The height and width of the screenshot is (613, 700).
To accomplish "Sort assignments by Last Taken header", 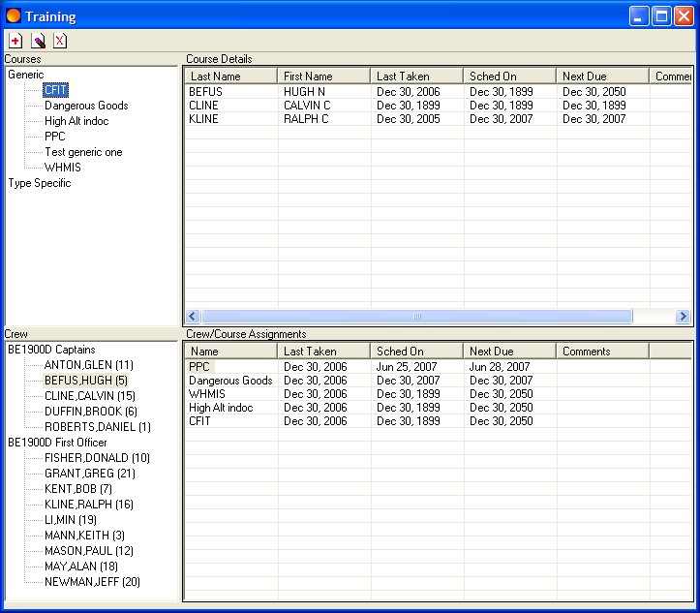I will [x=323, y=352].
